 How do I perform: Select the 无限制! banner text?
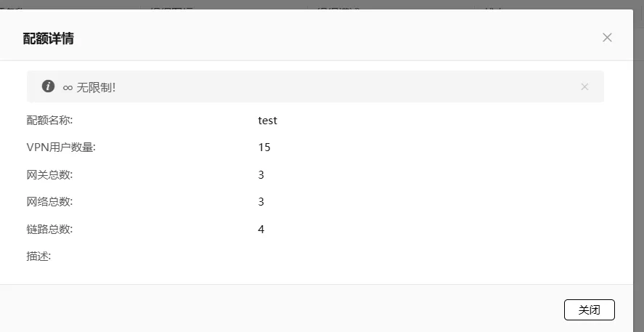pyautogui.click(x=96, y=87)
